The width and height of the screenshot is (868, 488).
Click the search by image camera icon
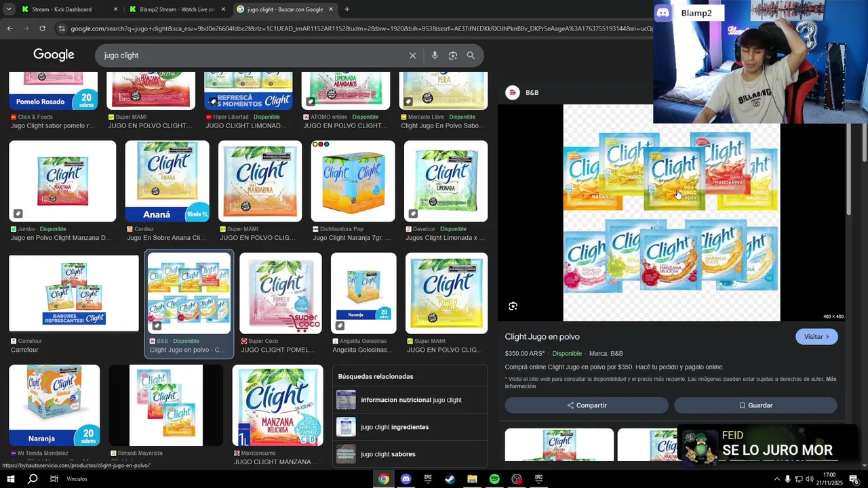click(x=453, y=56)
